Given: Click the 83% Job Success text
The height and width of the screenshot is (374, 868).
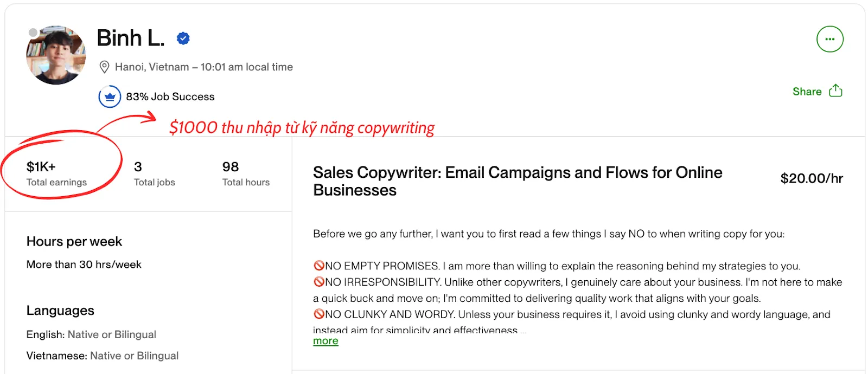Looking at the screenshot, I should click(x=170, y=96).
